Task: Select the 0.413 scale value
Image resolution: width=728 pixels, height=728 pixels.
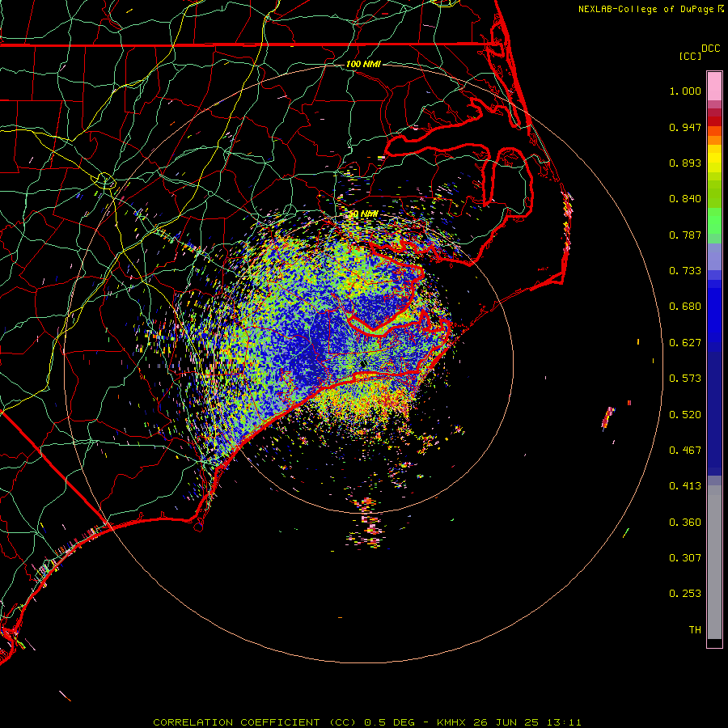Action: tap(685, 486)
